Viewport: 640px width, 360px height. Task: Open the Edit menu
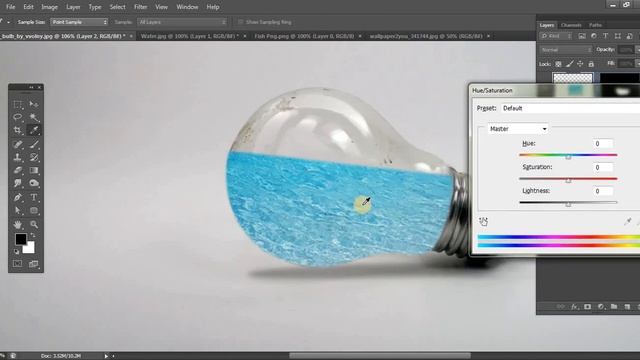pyautogui.click(x=28, y=7)
